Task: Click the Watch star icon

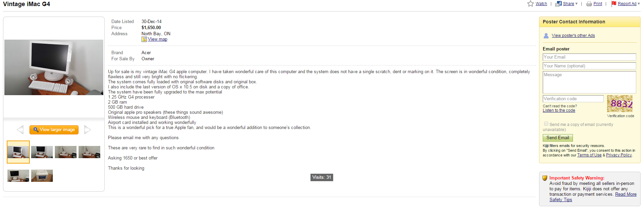Action: coord(530,4)
